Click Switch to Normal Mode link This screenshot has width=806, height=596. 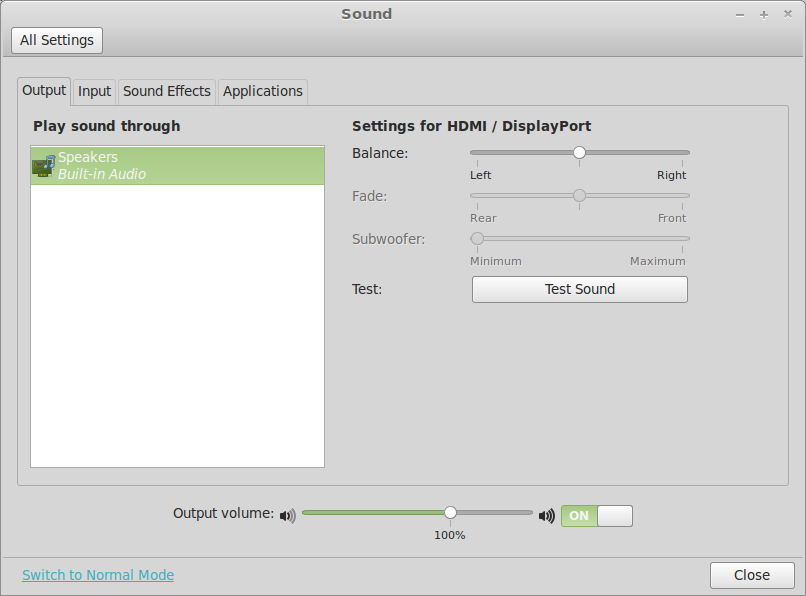98,575
